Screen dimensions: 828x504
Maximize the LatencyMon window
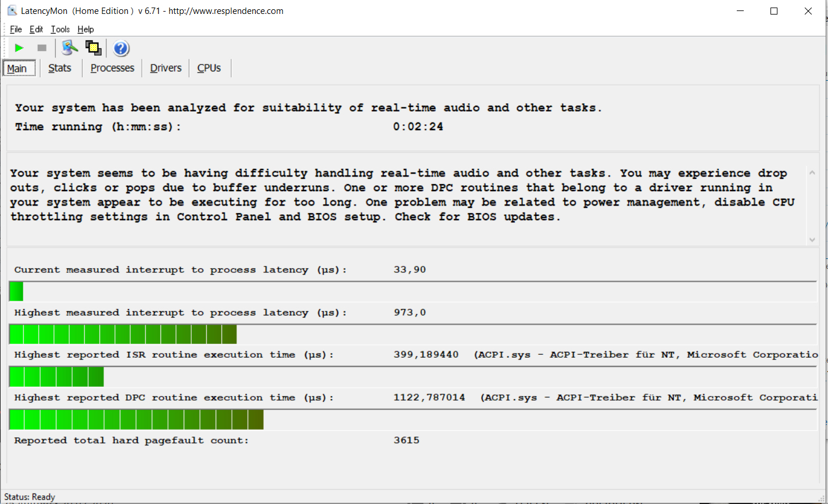coord(774,10)
